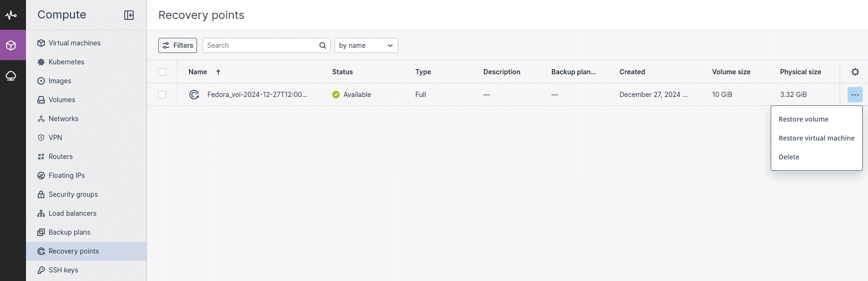
Task: Select the Compute cube icon in left rail
Action: pyautogui.click(x=11, y=45)
